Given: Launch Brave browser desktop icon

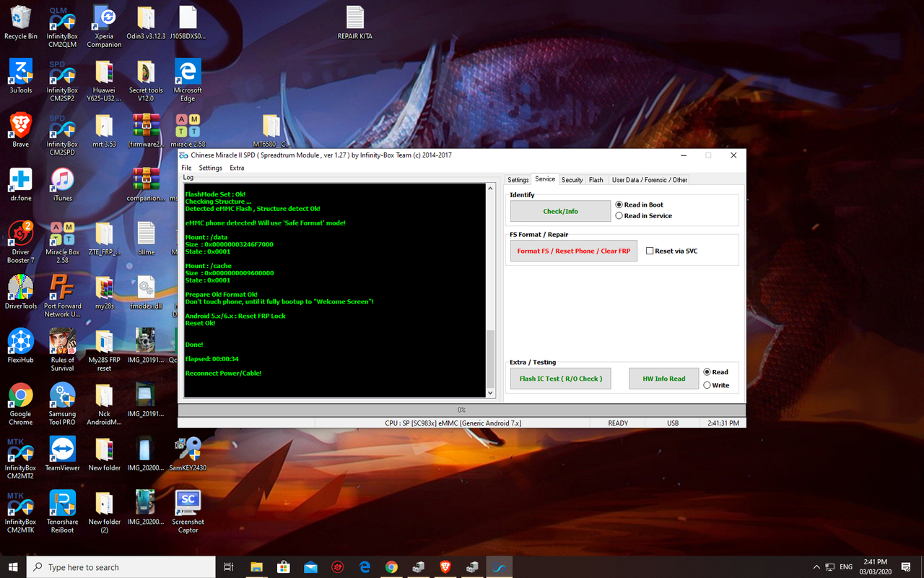Looking at the screenshot, I should (x=21, y=130).
